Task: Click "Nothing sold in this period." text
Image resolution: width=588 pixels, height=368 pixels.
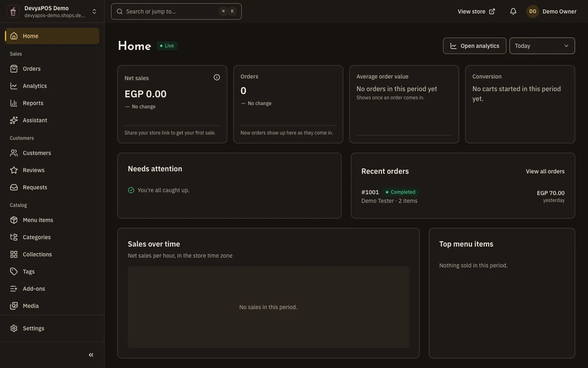Action: coord(473,265)
